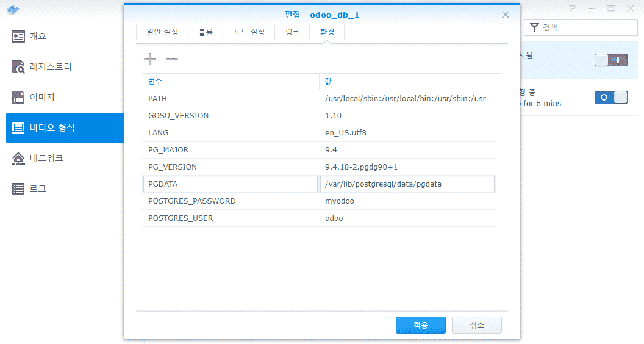Switch to the 볼륨 tab
The image size is (644, 344).
point(206,32)
